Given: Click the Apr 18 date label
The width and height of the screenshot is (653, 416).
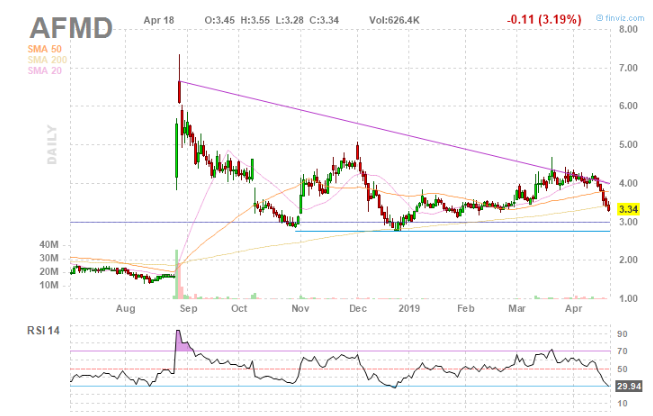Looking at the screenshot, I should (x=159, y=20).
